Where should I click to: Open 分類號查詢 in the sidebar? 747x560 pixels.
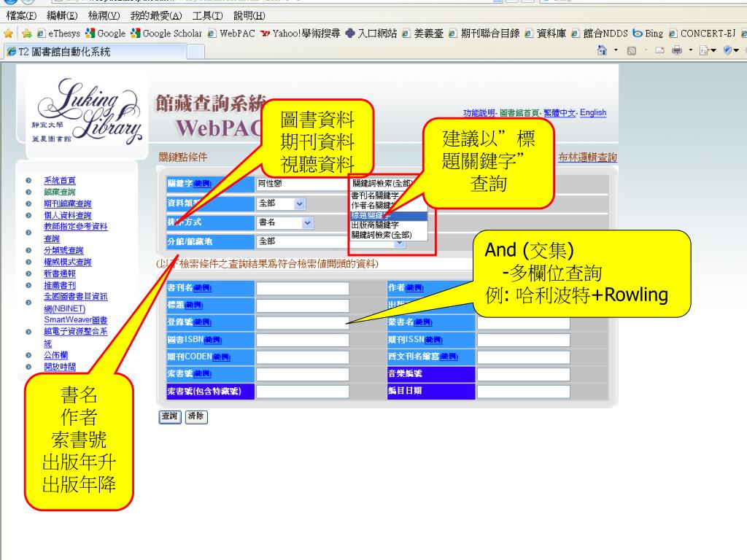(63, 251)
